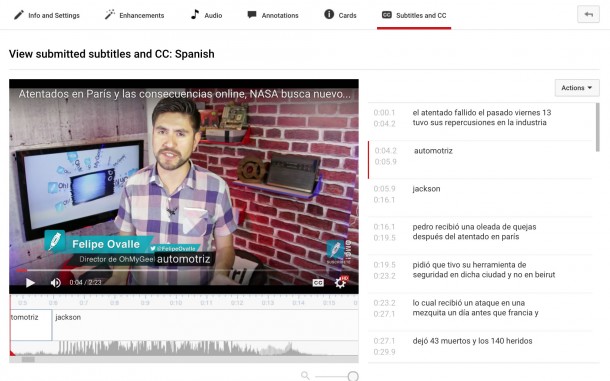The height and width of the screenshot is (381, 610).
Task: Click the 'jackson' caption block on timeline
Action: tap(205, 325)
